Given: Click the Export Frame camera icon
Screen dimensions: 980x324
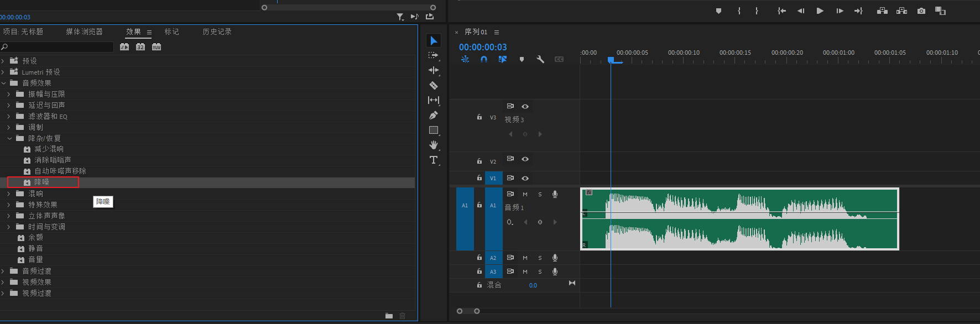Looking at the screenshot, I should (x=921, y=11).
